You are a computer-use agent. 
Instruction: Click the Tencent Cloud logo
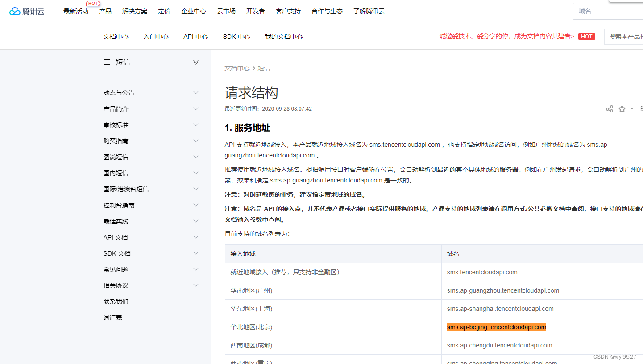coord(27,11)
